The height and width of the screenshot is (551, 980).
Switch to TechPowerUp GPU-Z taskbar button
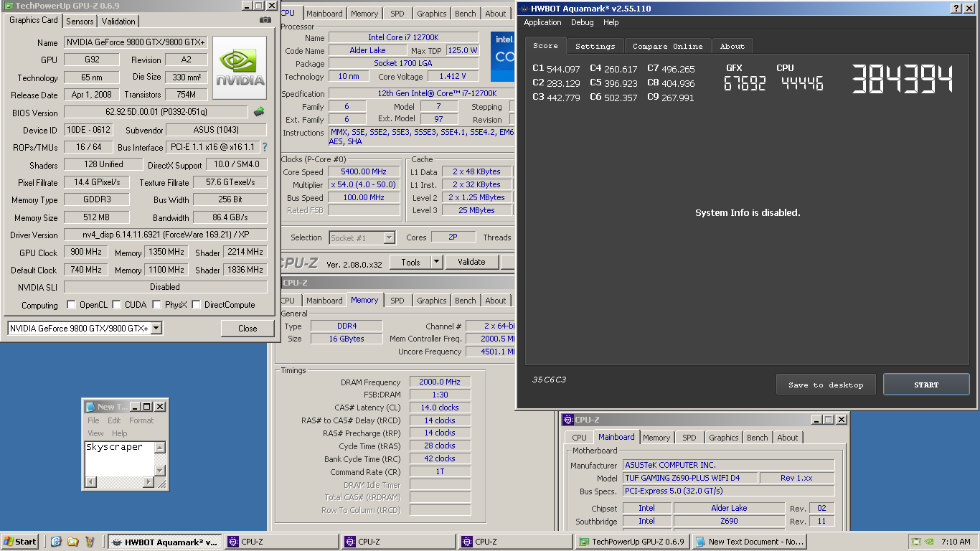(633, 542)
